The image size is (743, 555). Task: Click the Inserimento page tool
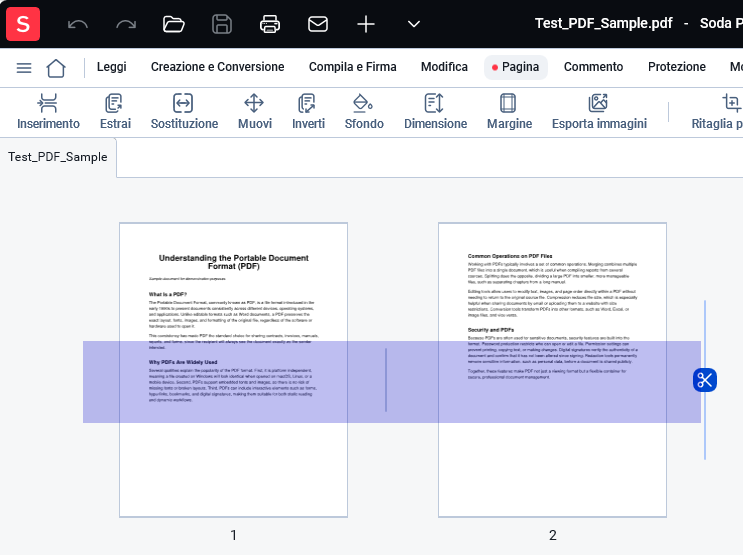(48, 112)
